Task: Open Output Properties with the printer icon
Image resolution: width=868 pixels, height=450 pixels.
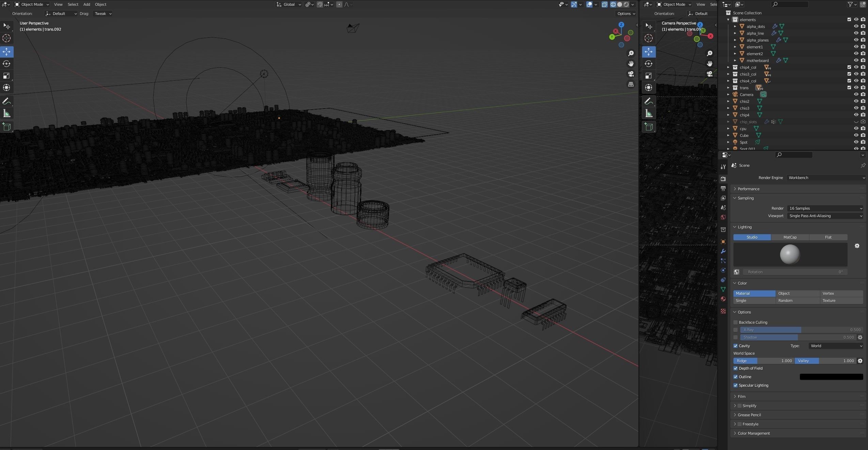Action: tap(723, 188)
